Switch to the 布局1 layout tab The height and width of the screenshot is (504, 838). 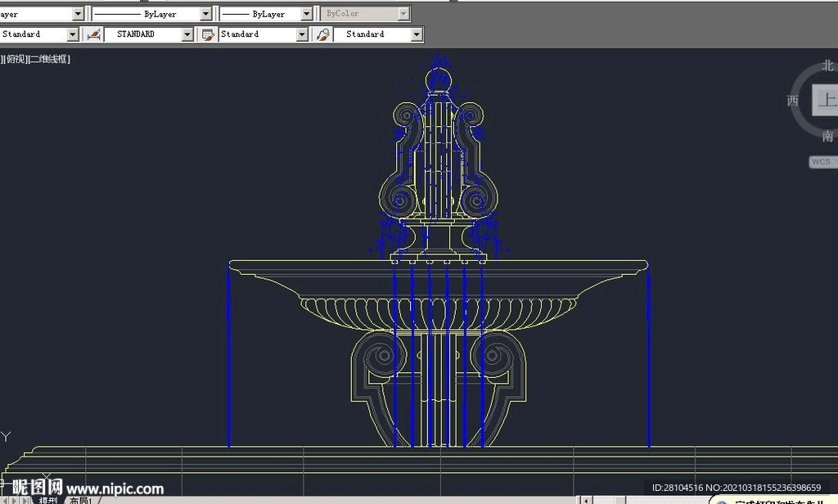[x=81, y=500]
